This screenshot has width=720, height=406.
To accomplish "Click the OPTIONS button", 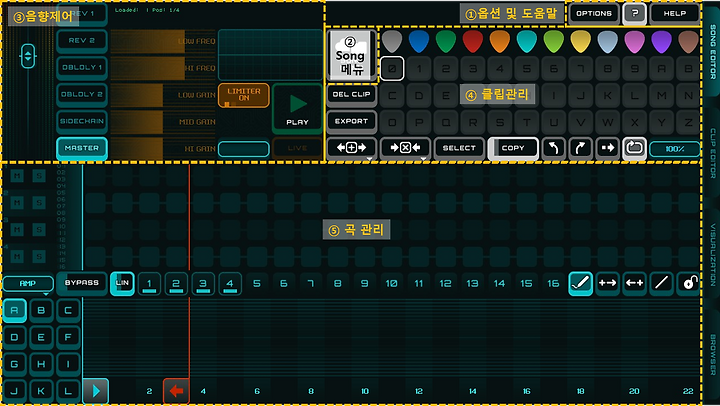I will point(594,14).
